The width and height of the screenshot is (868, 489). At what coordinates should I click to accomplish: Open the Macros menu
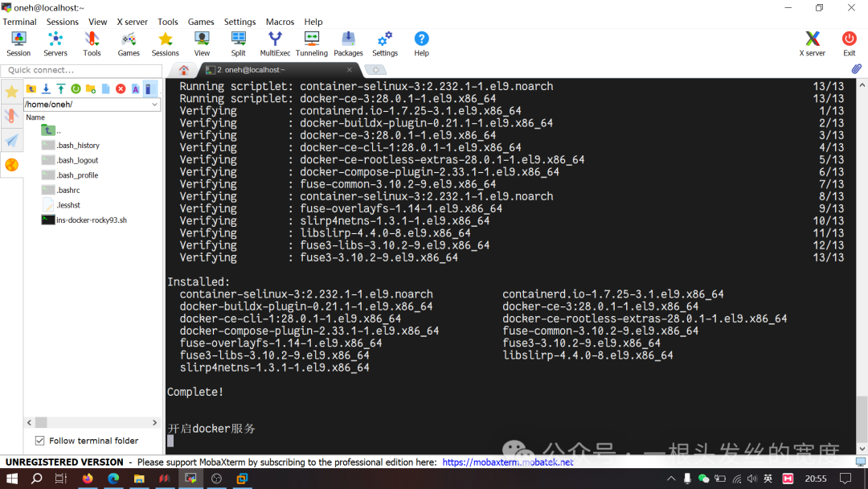(x=280, y=22)
